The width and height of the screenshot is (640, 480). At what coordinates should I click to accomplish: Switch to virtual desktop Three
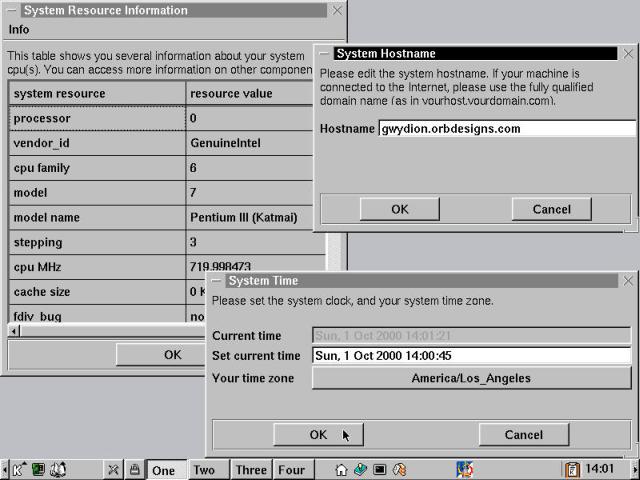point(251,469)
